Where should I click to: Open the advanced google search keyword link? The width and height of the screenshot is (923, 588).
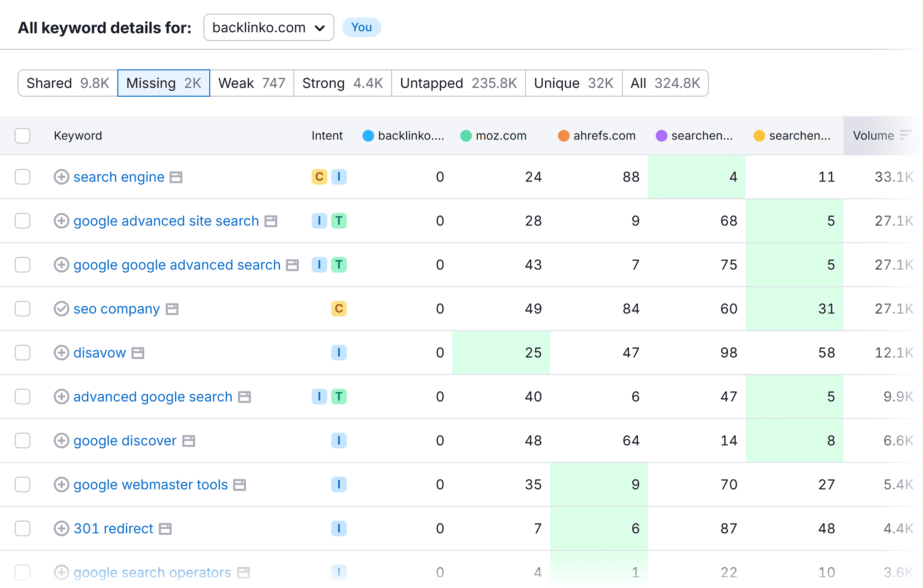[152, 397]
